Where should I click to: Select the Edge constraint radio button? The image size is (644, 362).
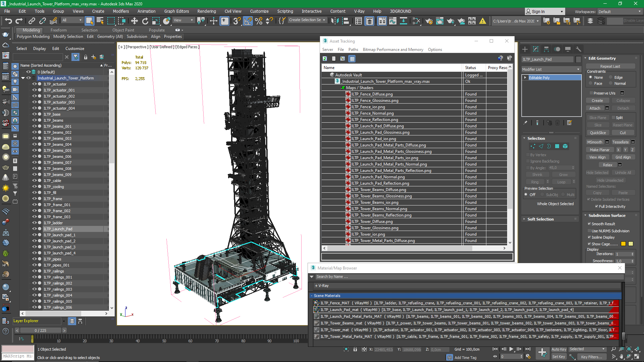[610, 77]
